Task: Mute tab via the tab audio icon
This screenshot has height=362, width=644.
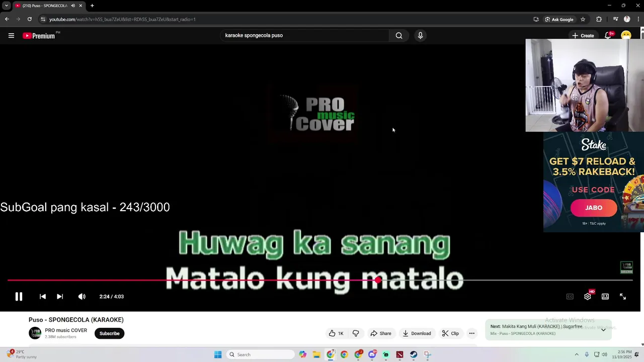Action: click(x=73, y=6)
